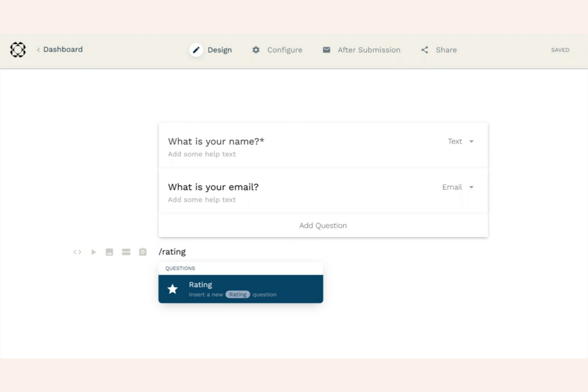Insert a form block via clipboard icon
Viewport: 588px width, 392px height.
click(x=142, y=252)
